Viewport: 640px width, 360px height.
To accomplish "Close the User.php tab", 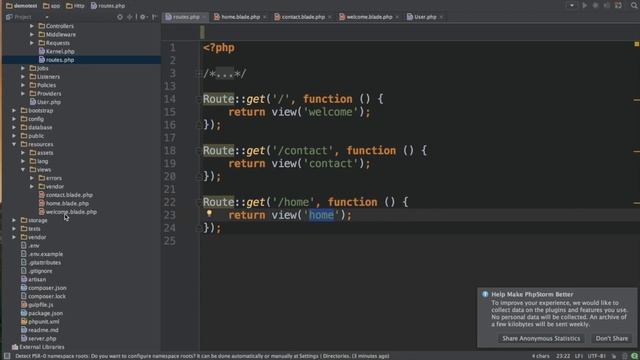I will point(441,17).
